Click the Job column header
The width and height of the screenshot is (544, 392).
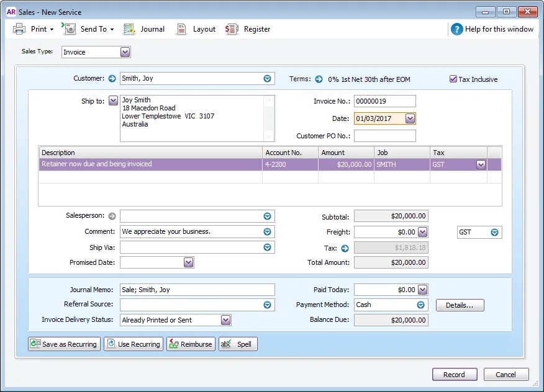402,153
